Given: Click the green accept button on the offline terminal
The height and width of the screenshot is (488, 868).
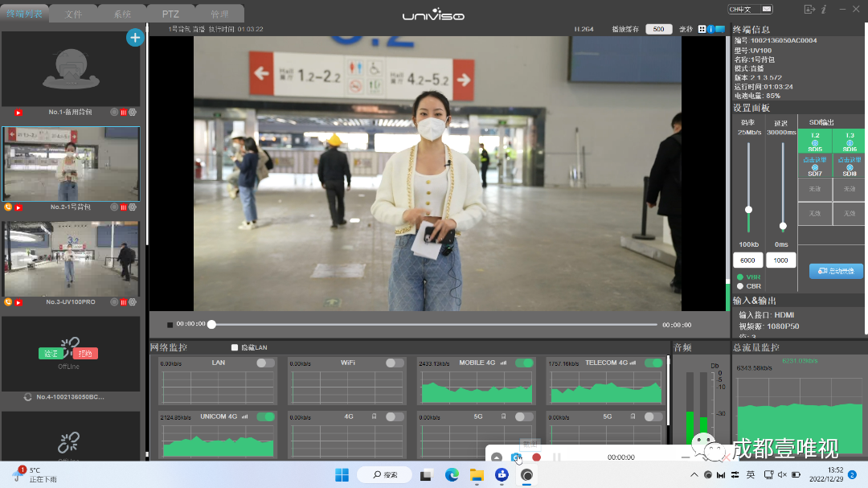Looking at the screenshot, I should tap(51, 354).
